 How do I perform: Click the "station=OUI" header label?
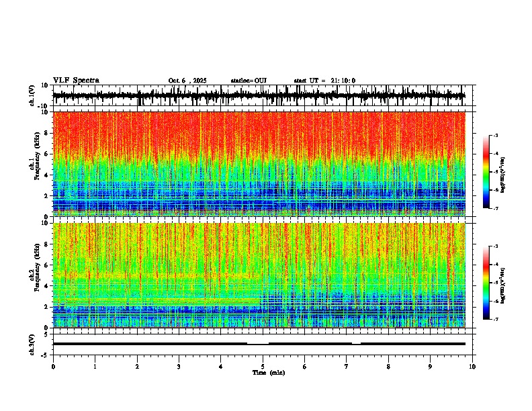[x=249, y=81]
